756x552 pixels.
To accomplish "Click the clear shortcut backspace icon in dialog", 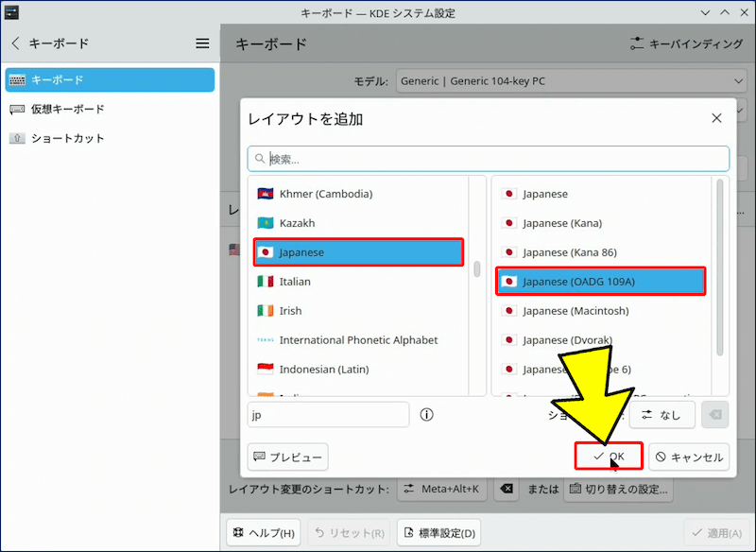I will [x=717, y=415].
